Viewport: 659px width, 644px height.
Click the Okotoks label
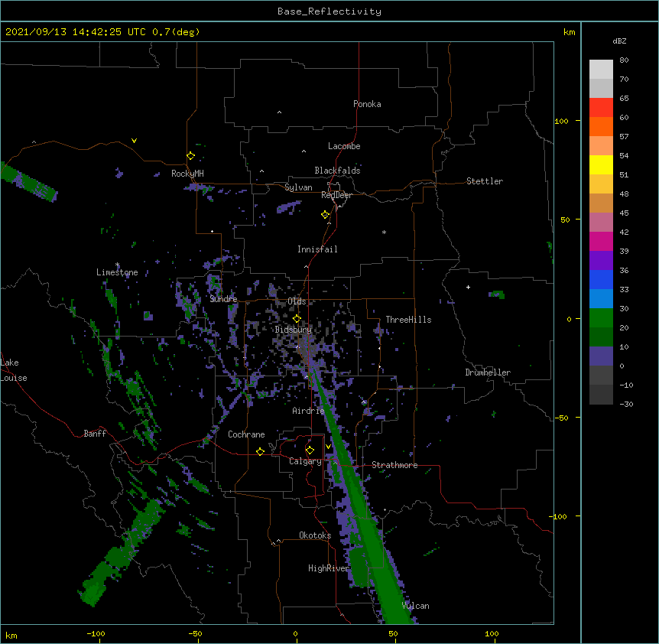(x=315, y=535)
